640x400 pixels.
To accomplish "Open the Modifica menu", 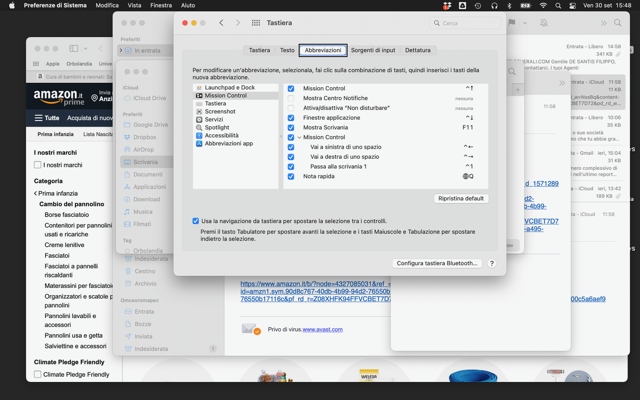I will pos(107,5).
